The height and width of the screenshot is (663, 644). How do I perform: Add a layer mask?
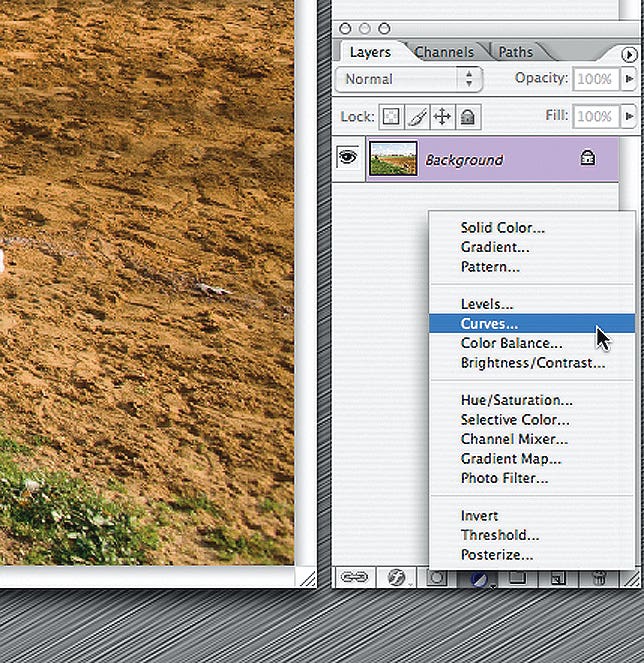(438, 577)
